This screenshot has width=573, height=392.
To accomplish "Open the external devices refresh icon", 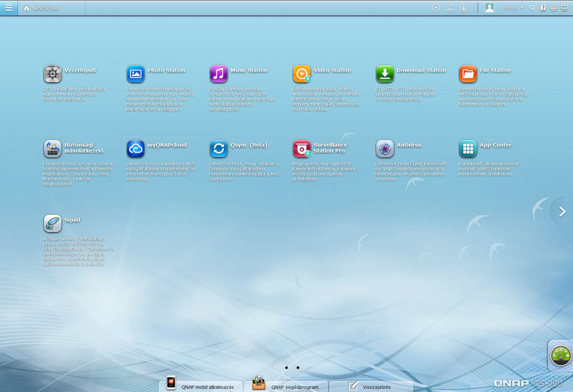I will pyautogui.click(x=449, y=8).
